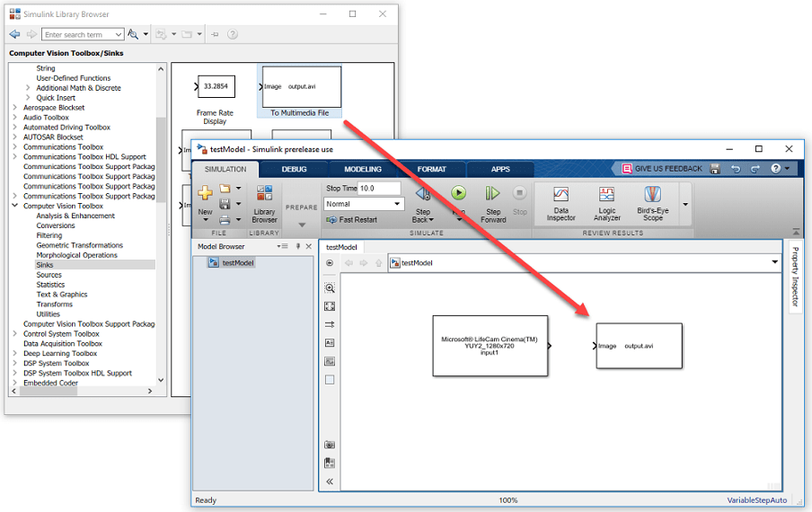Select Text & Graphics in library tree
Image resolution: width=812 pixels, height=512 pixels.
[62, 295]
